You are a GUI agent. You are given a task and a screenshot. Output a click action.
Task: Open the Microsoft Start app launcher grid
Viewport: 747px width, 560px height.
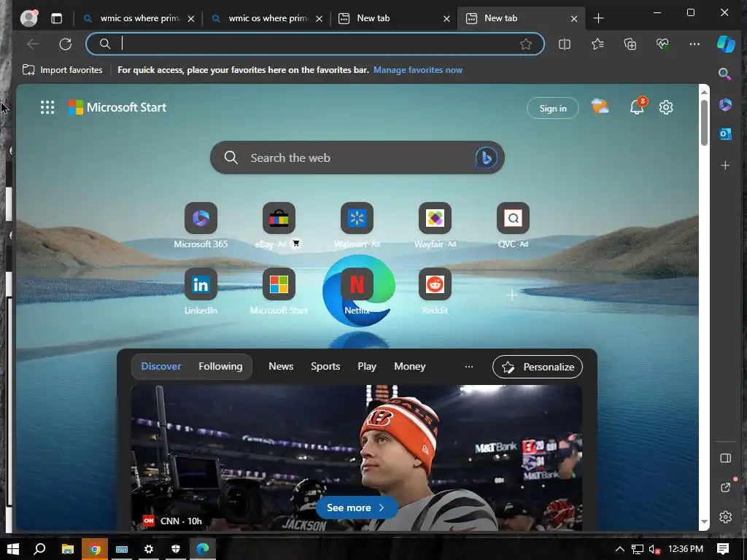(x=47, y=107)
